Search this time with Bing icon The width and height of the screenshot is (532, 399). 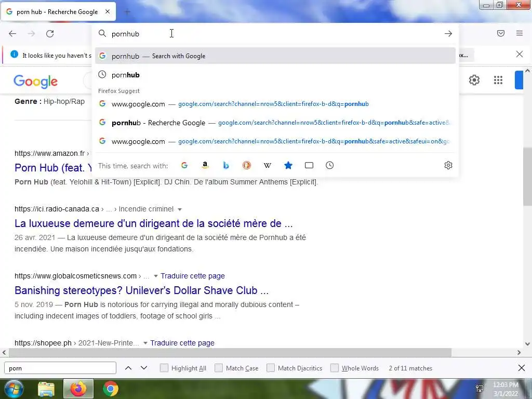point(226,165)
